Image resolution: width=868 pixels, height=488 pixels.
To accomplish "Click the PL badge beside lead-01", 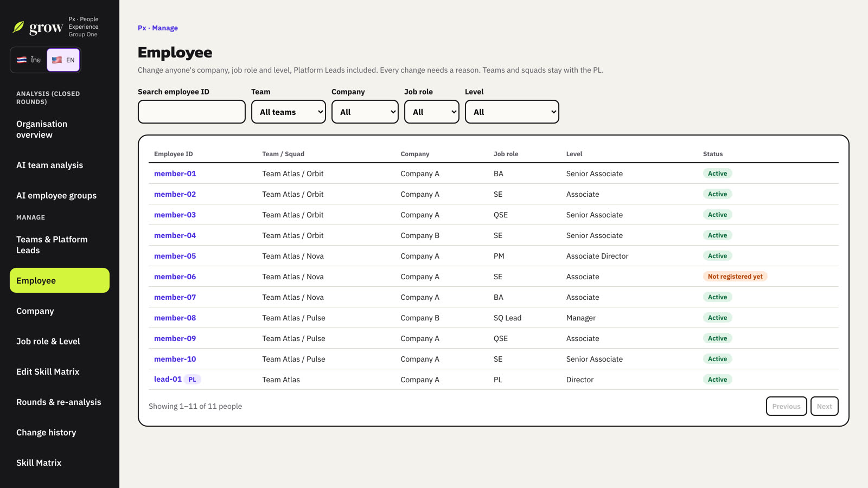I will click(192, 380).
